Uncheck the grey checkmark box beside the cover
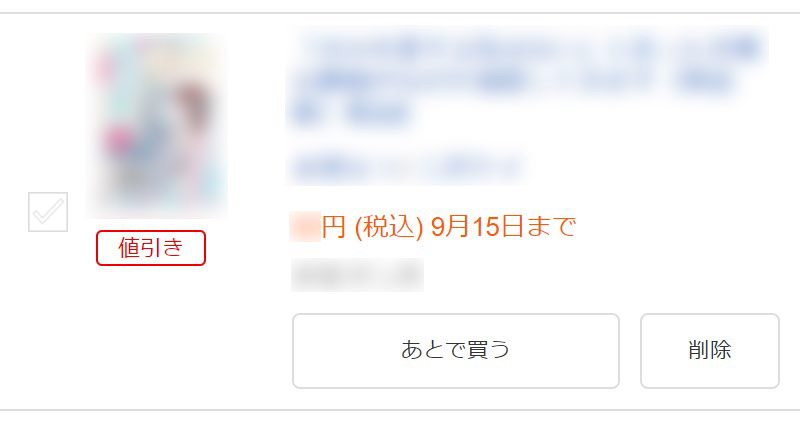800x427 pixels. (x=48, y=212)
